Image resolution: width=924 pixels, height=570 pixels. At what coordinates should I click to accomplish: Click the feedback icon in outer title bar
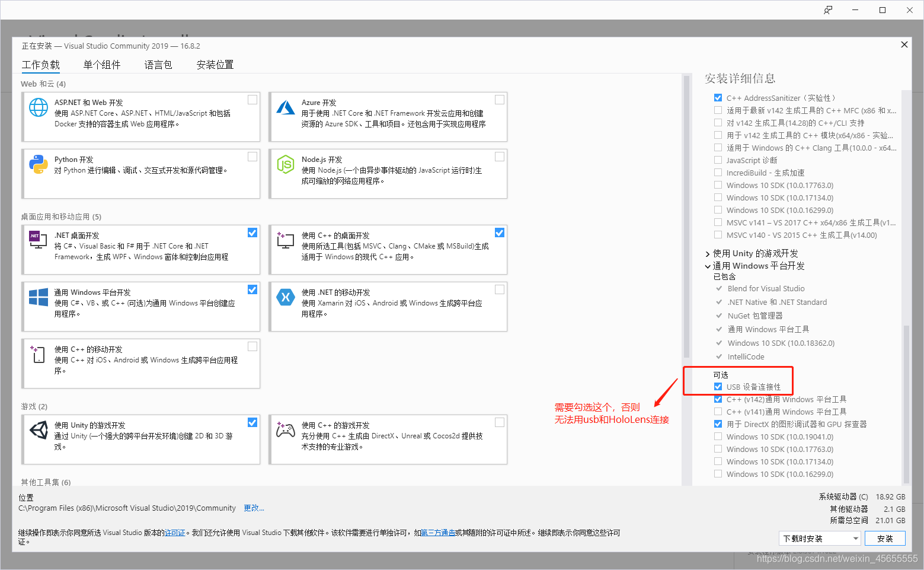point(828,10)
